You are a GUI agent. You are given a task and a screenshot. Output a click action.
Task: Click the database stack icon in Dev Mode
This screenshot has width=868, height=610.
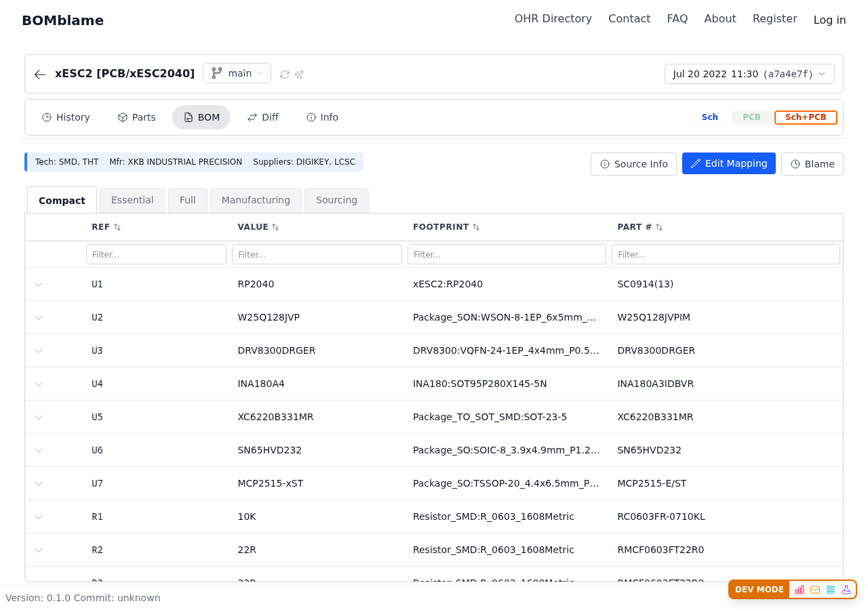click(831, 590)
